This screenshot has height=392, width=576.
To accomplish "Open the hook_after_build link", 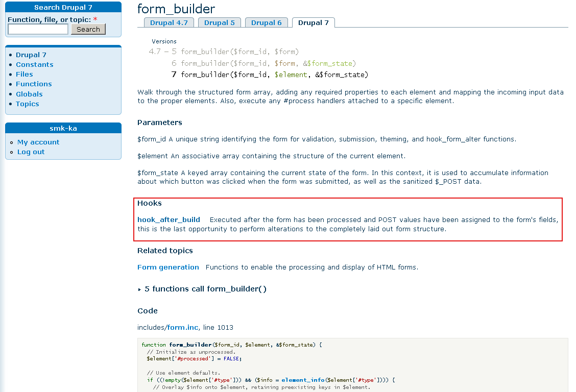I will [x=169, y=220].
